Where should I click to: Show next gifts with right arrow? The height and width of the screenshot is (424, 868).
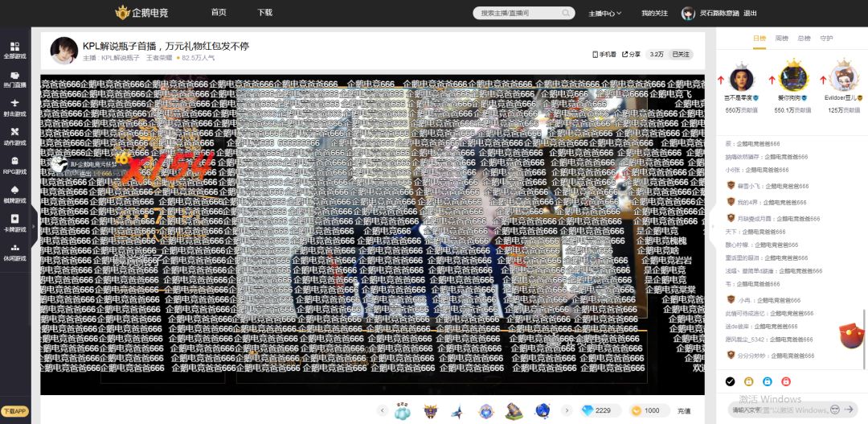[x=567, y=410]
